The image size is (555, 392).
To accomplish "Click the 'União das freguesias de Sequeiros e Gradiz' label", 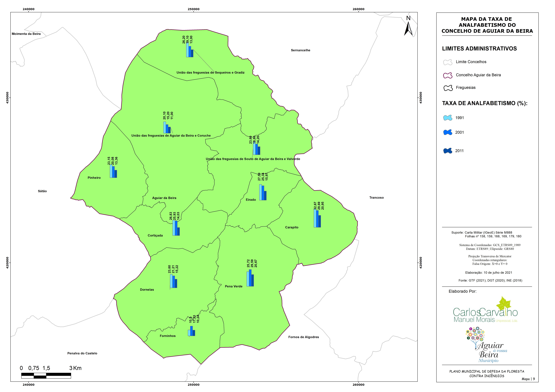I will [211, 72].
